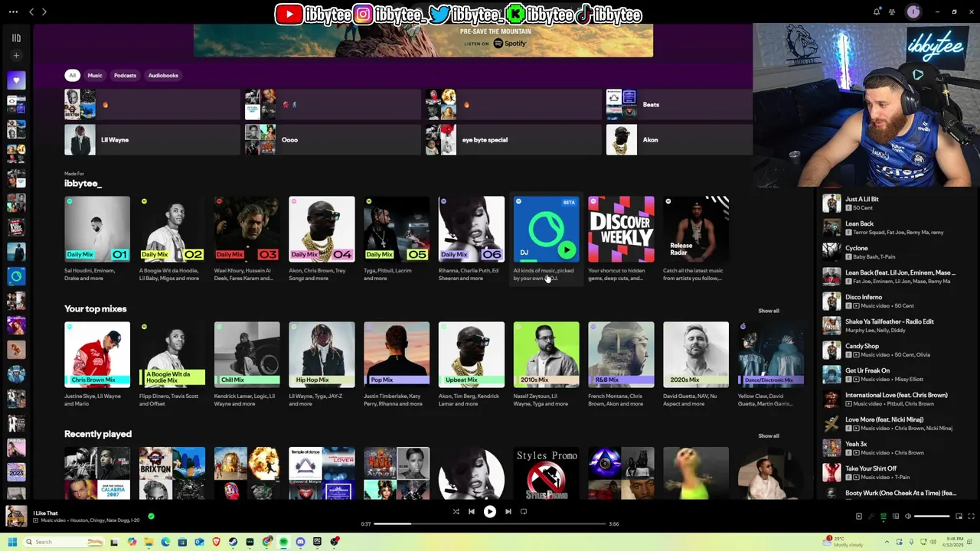Open the now playing album art thumbnail
This screenshot has height=551, width=980.
16,517
